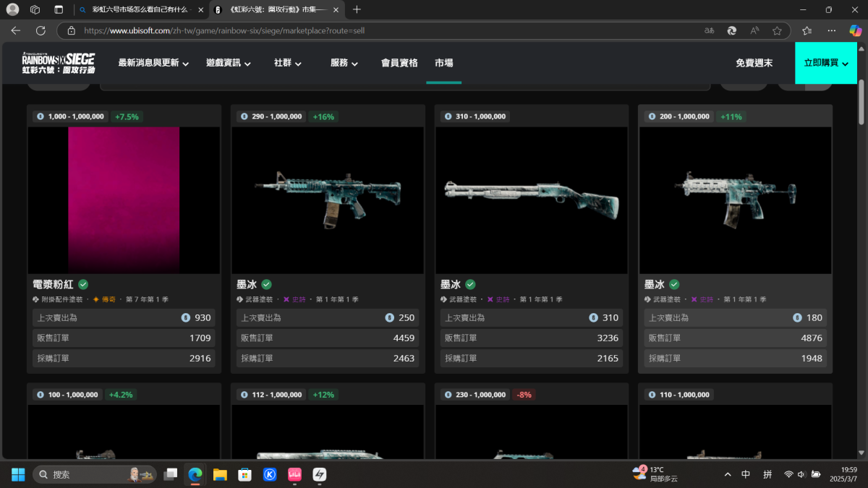
Task: Refresh the marketplace page
Action: [x=41, y=31]
